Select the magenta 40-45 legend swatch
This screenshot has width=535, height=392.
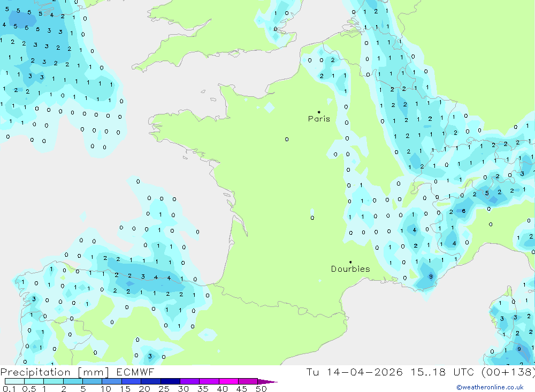(228, 381)
